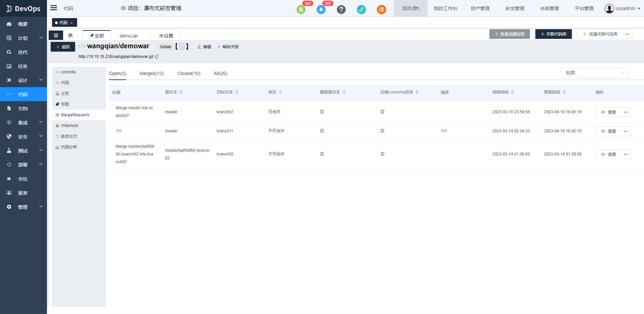Image resolution: width=644 pixels, height=314 pixels.
Task: Click the orange circular icon in header
Action: (x=381, y=10)
